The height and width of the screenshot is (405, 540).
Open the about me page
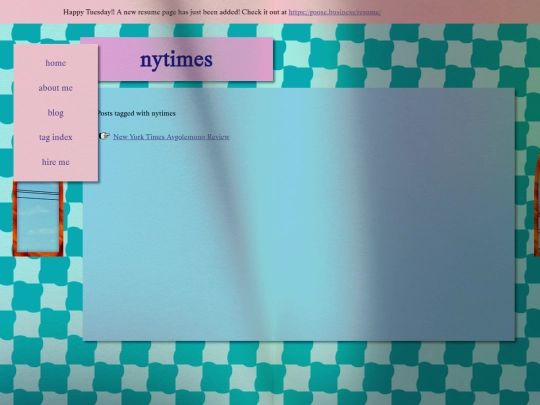click(x=55, y=88)
